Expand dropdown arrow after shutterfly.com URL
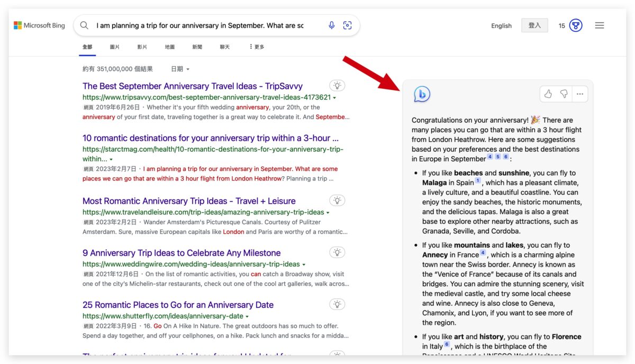635x364 pixels. 247,316
